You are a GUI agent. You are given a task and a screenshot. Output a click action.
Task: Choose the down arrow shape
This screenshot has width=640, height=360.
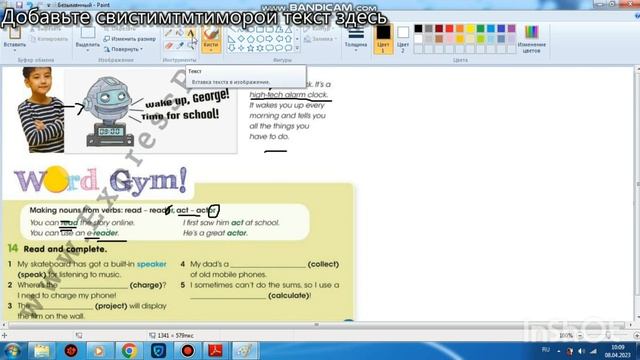coord(231,48)
